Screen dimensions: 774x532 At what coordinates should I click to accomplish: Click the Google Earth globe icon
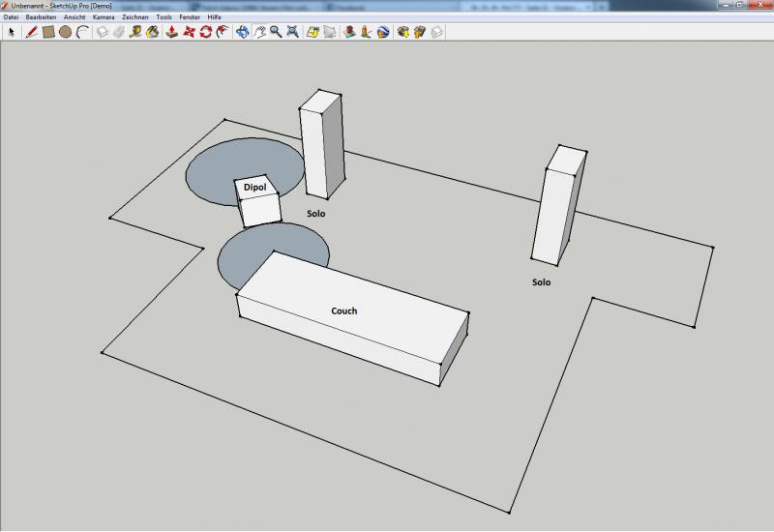[384, 32]
